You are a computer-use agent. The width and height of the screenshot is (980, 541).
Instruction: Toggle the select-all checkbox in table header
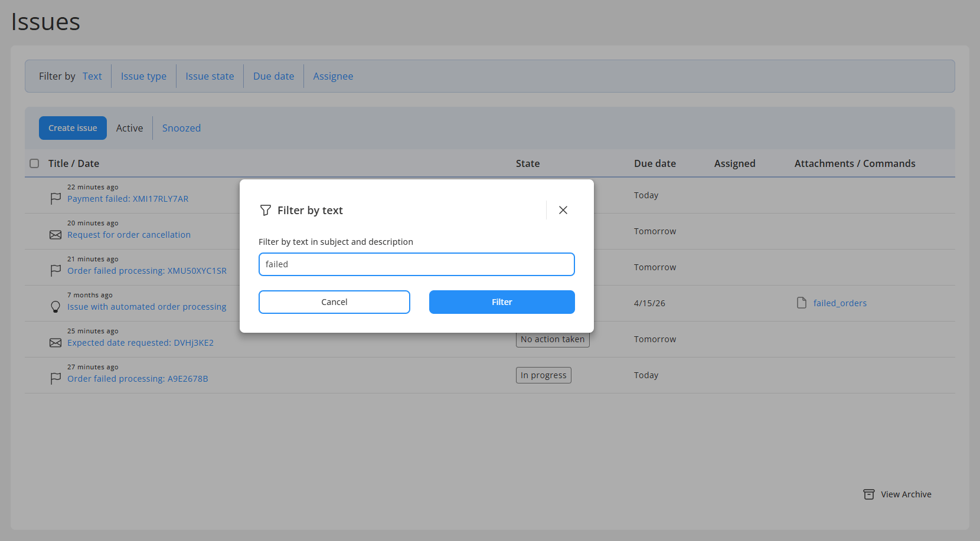tap(34, 163)
